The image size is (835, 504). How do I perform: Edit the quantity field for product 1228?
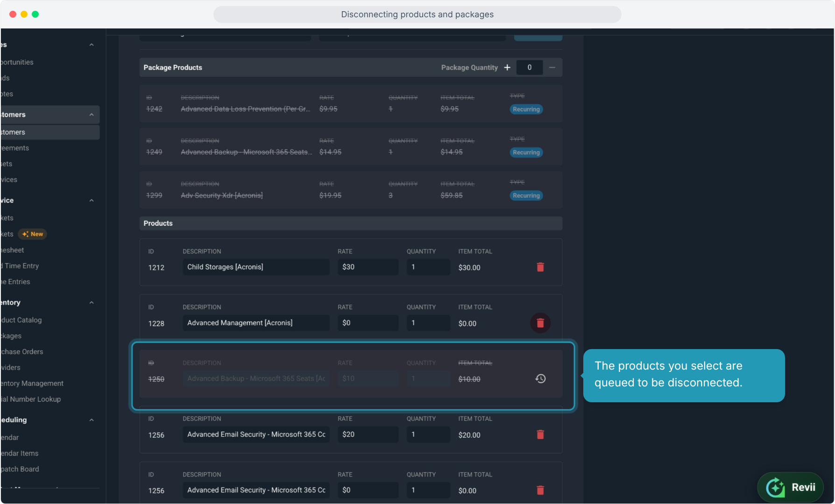point(428,323)
